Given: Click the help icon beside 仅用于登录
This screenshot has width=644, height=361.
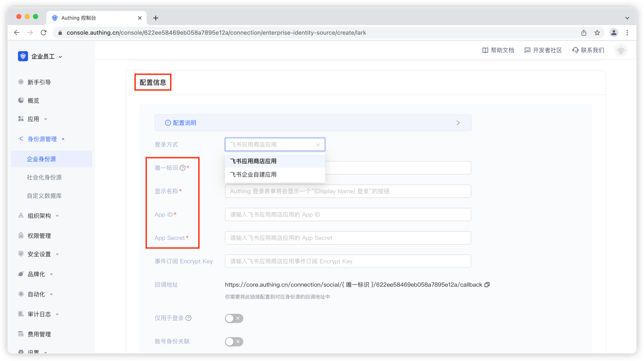Looking at the screenshot, I should point(189,318).
